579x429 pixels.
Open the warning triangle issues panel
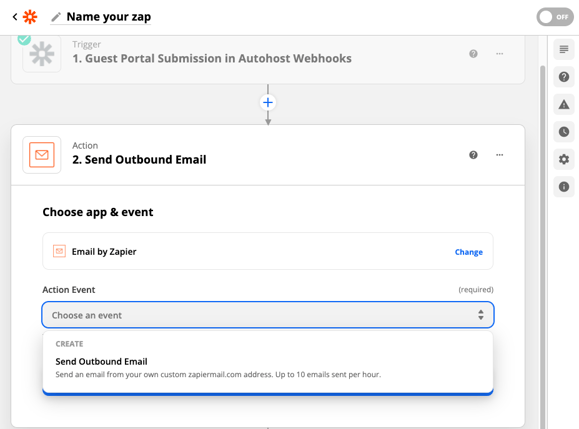(563, 104)
